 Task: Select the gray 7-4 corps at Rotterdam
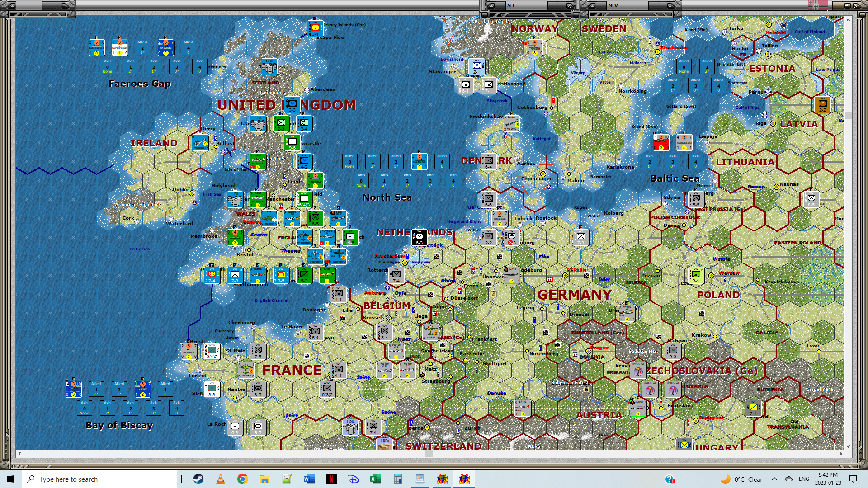(396, 275)
